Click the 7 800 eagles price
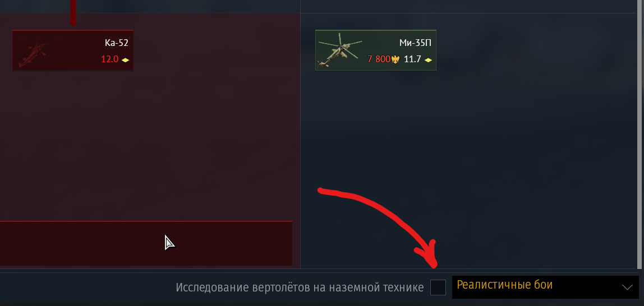Screen dimensions: 644x306 [379, 59]
